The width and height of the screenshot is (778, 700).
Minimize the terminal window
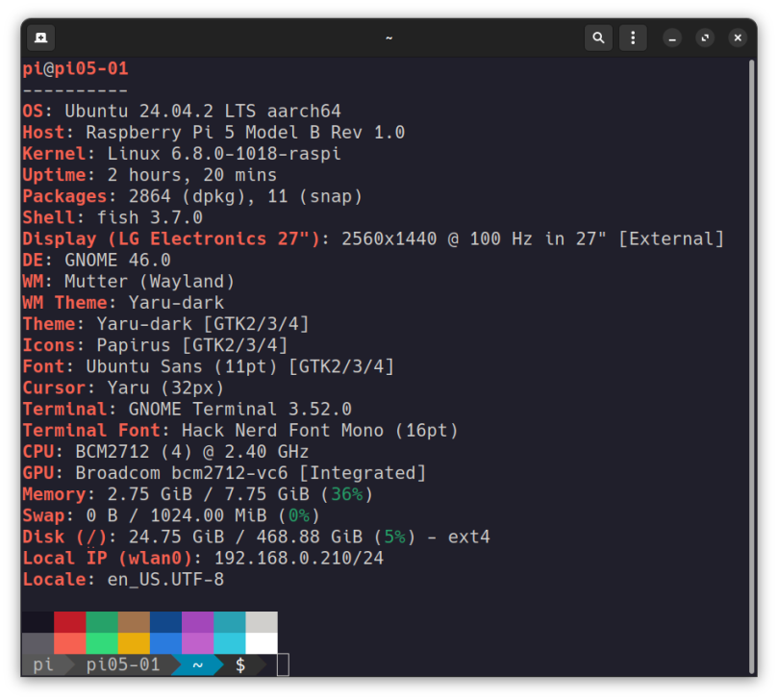pos(672,37)
